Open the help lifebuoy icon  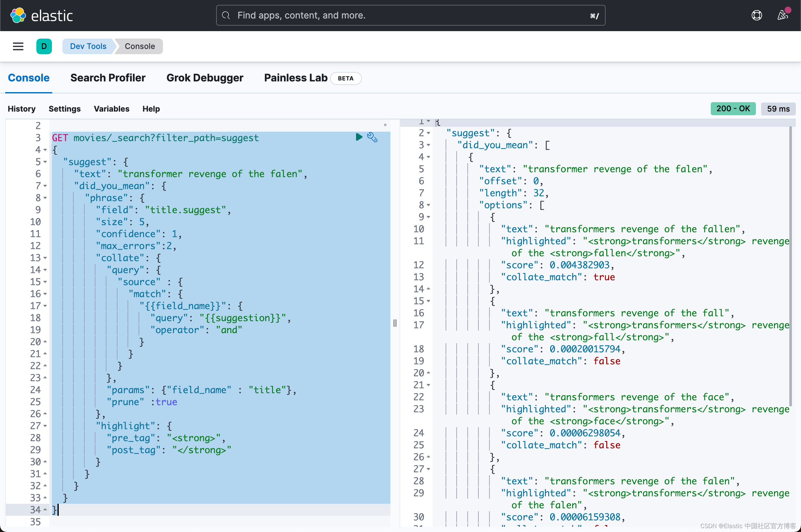[x=757, y=15]
